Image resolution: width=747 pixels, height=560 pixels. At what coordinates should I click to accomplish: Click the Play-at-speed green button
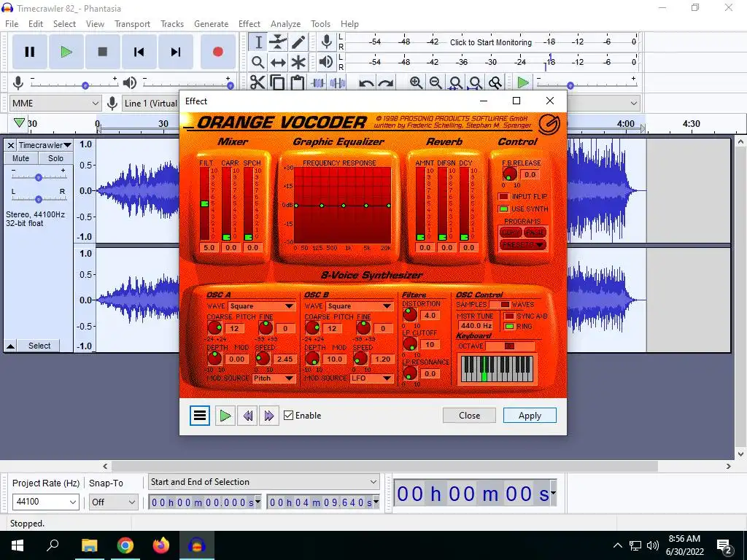[522, 83]
